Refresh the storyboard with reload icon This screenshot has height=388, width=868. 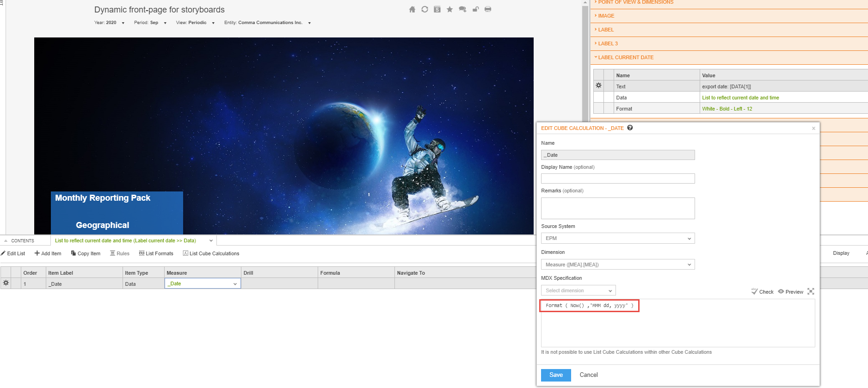point(425,9)
